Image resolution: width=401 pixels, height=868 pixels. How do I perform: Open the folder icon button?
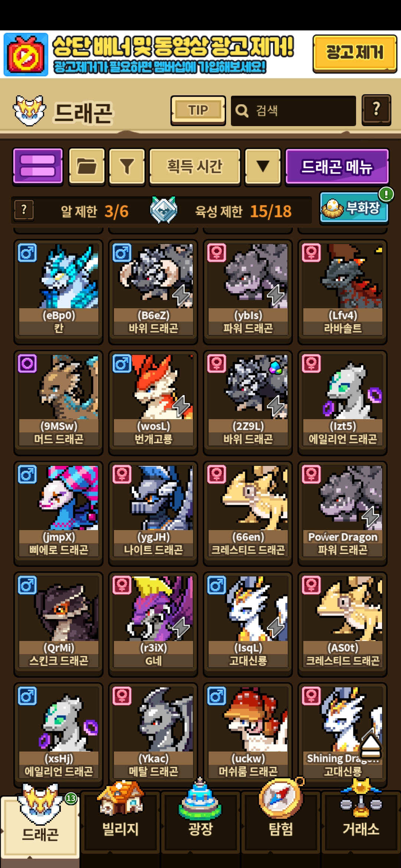tap(87, 166)
